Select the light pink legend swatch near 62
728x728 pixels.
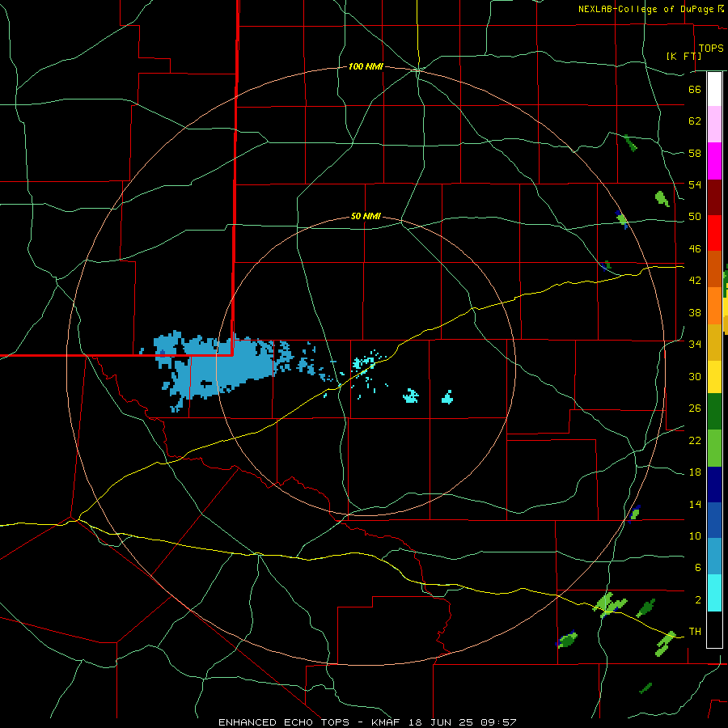pyautogui.click(x=714, y=125)
